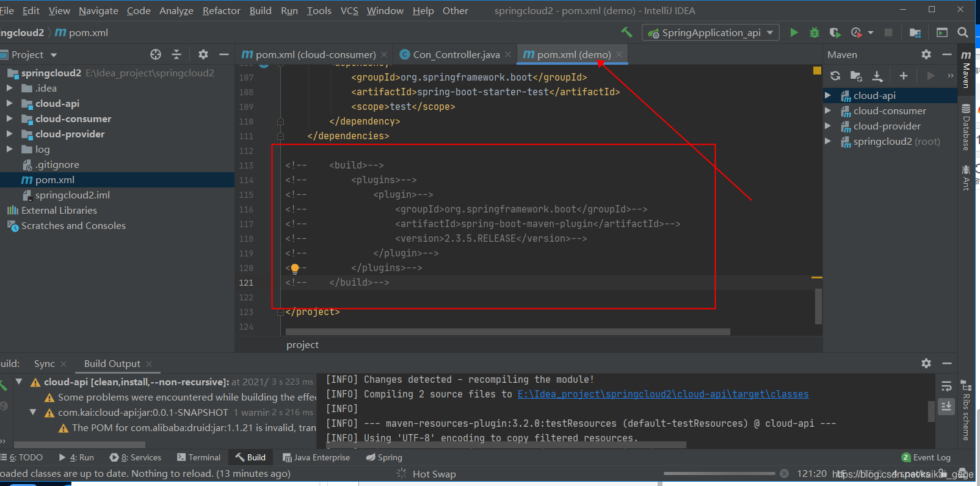Image resolution: width=980 pixels, height=486 pixels.
Task: Open Maven panel settings gear
Action: [926, 54]
